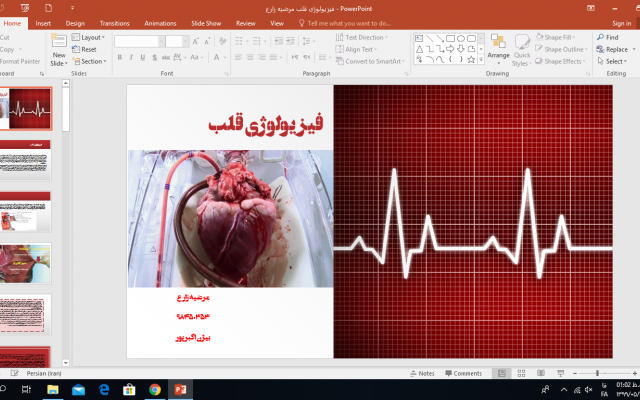
Task: Click the Reset slide button
Action: [x=84, y=49]
